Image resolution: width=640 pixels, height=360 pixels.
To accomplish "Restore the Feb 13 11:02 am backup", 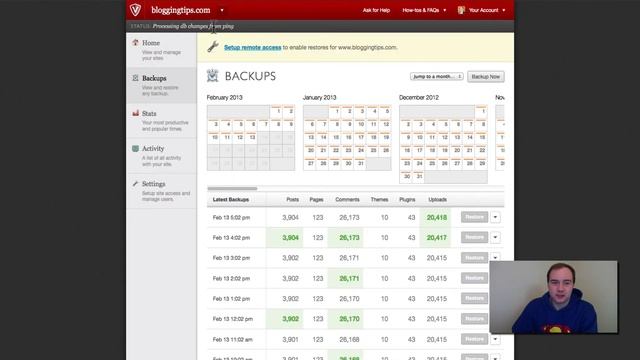I will point(474,339).
